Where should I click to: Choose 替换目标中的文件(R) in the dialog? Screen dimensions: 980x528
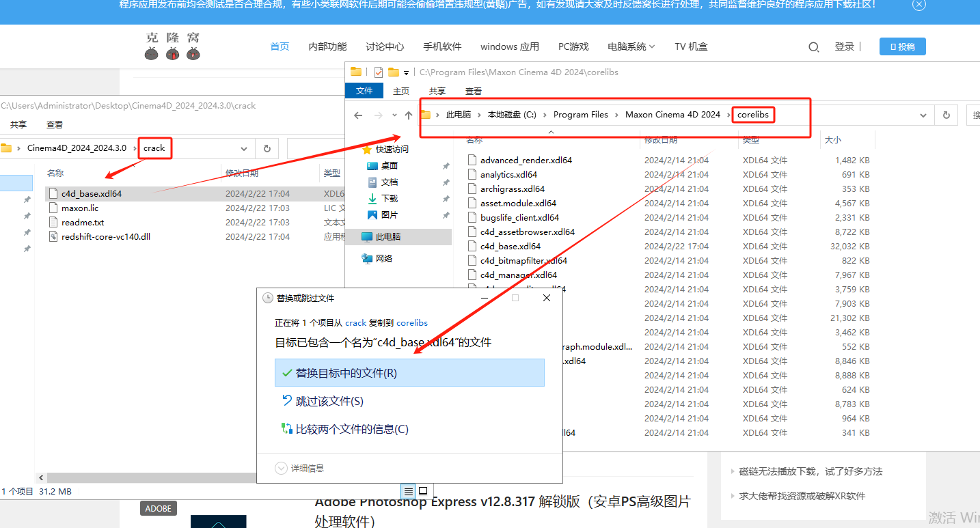[x=409, y=373]
